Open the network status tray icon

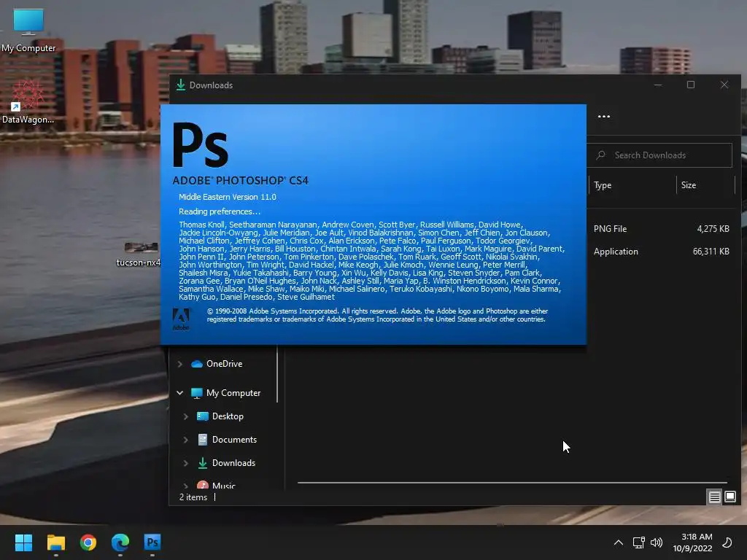(x=638, y=542)
